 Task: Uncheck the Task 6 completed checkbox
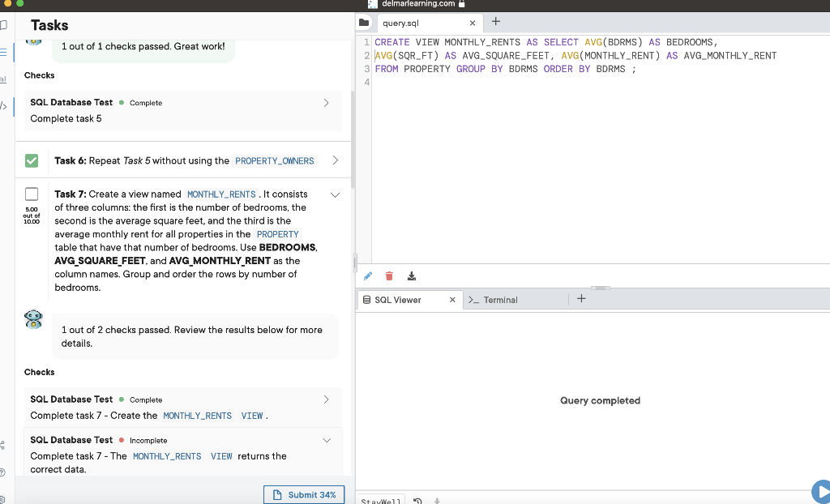[32, 160]
